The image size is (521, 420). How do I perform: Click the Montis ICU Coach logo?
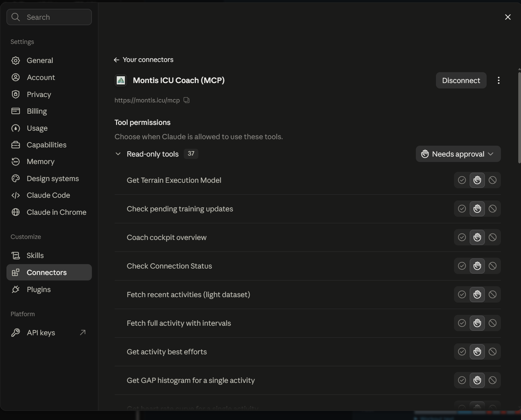[121, 80]
